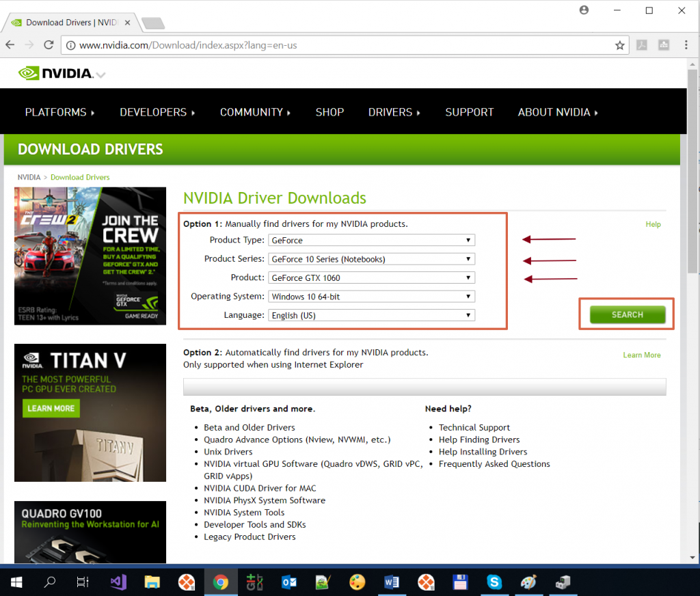Image resolution: width=700 pixels, height=596 pixels.
Task: Open the Product Series dropdown
Action: (372, 259)
